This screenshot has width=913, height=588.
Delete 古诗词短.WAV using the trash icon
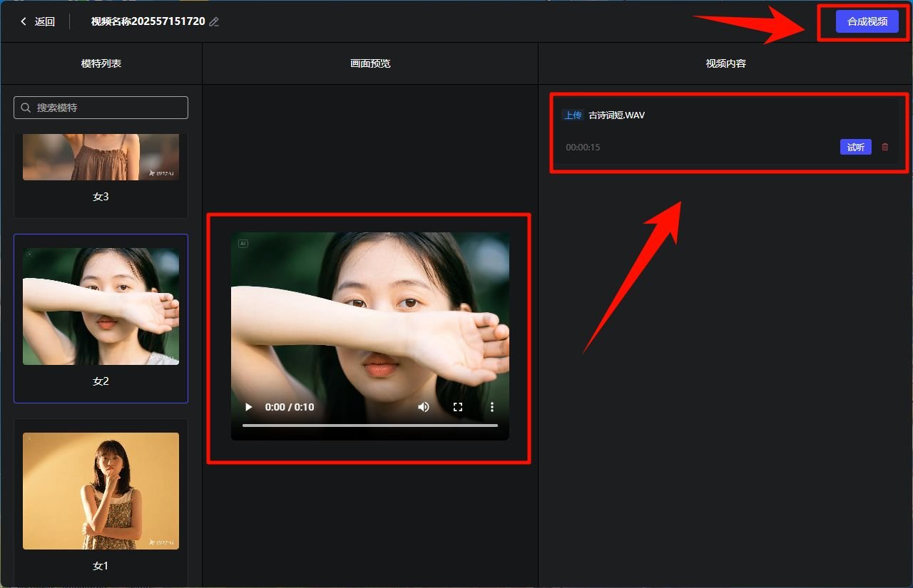coord(884,147)
